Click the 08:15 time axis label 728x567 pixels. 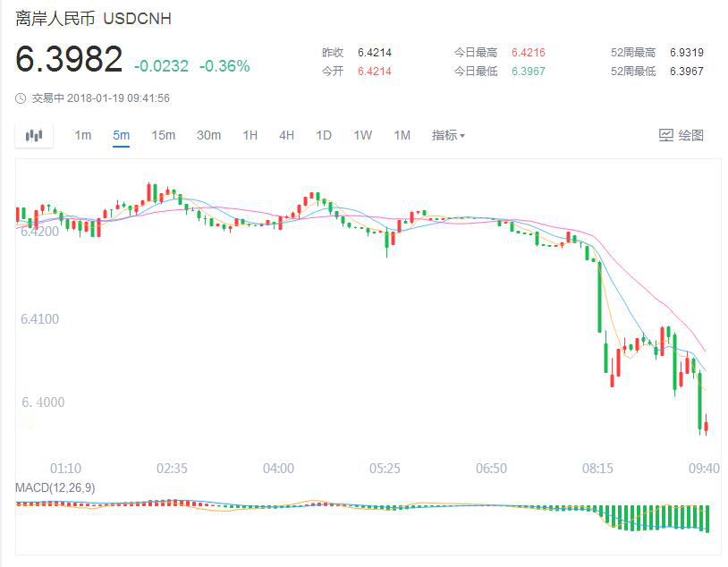click(597, 468)
